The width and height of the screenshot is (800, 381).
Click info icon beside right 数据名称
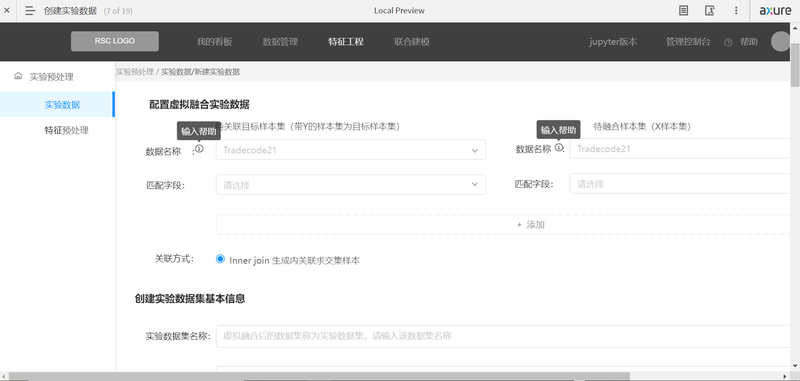tap(559, 147)
